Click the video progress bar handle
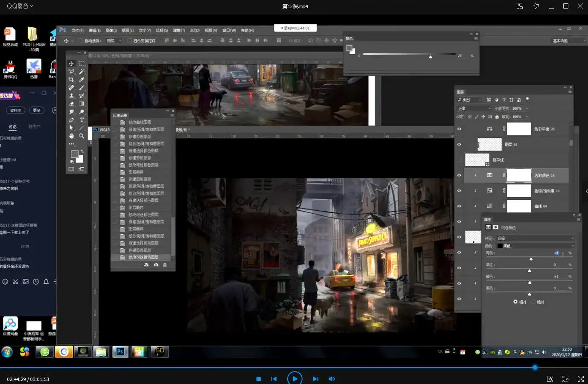588x384 pixels. (x=535, y=367)
